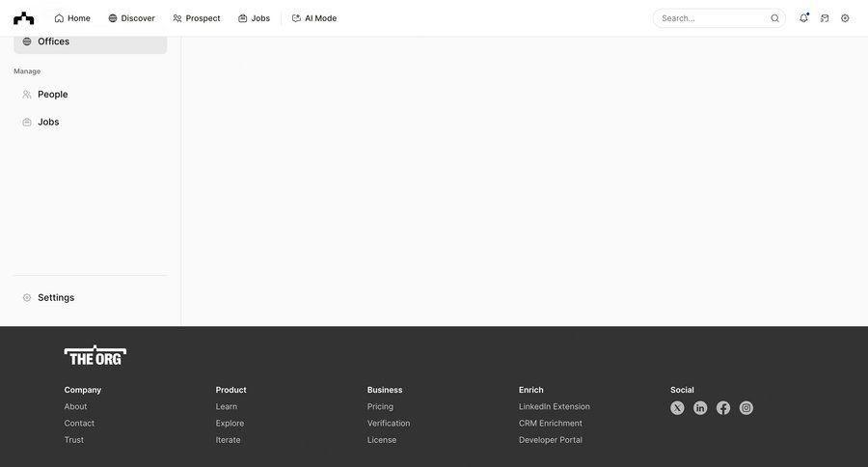
Task: Open the Discover navigation item
Action: click(132, 18)
